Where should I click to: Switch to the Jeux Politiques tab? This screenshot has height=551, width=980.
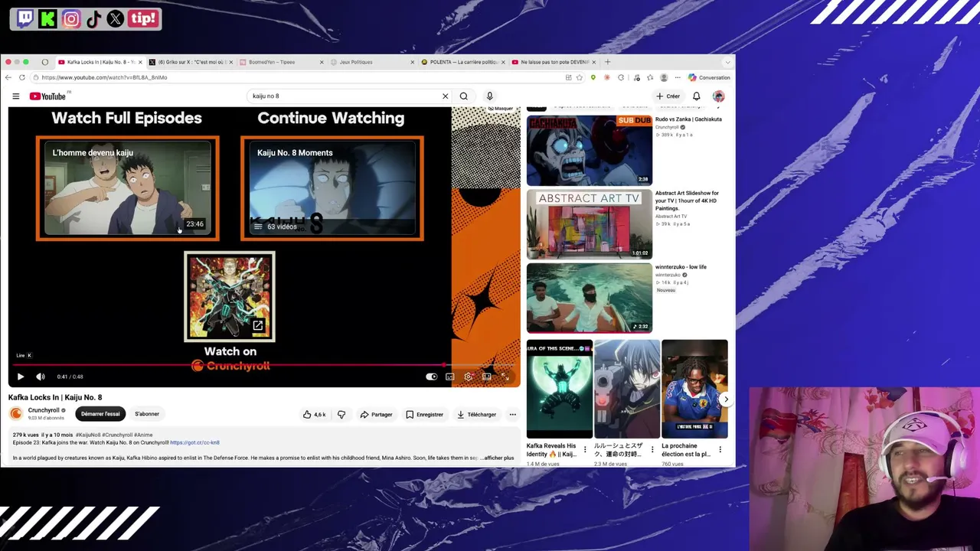click(371, 62)
